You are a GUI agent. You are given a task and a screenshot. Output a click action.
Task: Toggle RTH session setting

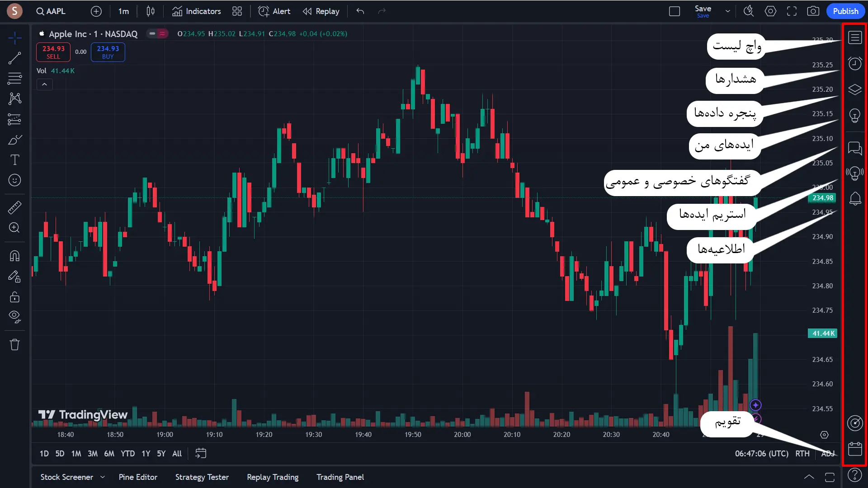[802, 453]
